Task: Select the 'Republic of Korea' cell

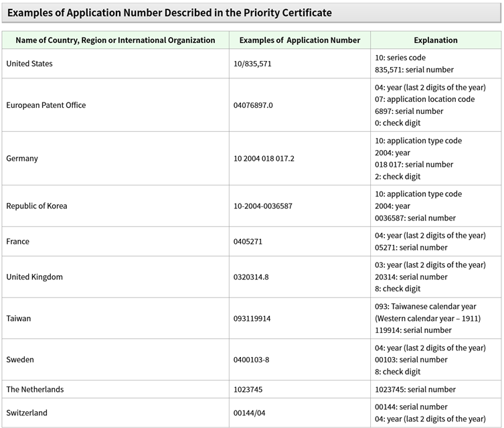Action: click(37, 206)
